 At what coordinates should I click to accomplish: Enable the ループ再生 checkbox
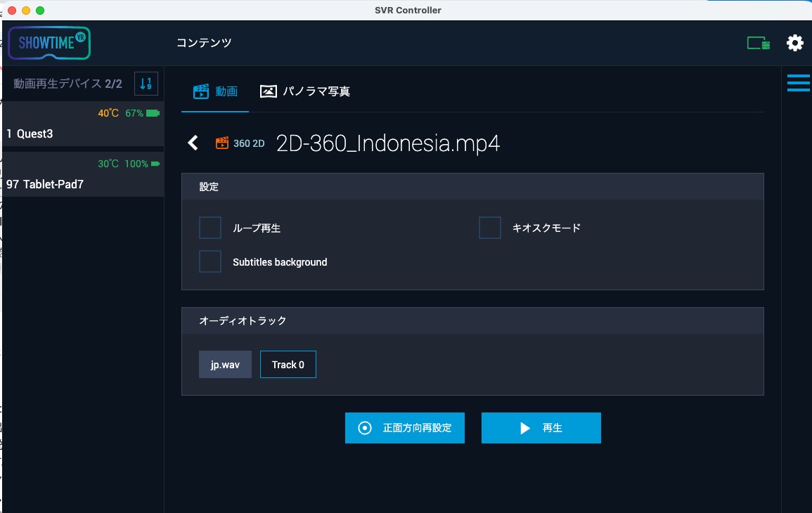click(210, 228)
